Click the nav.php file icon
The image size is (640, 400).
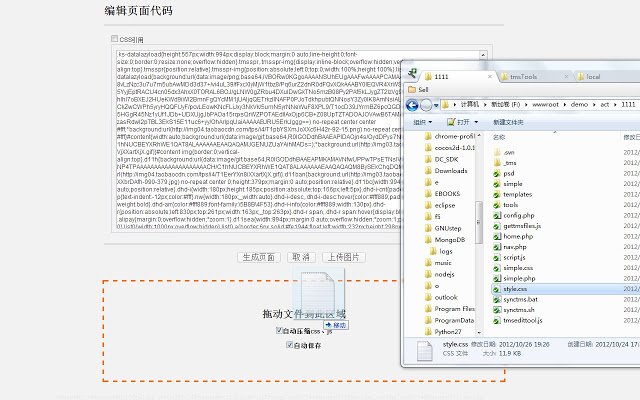tap(497, 247)
